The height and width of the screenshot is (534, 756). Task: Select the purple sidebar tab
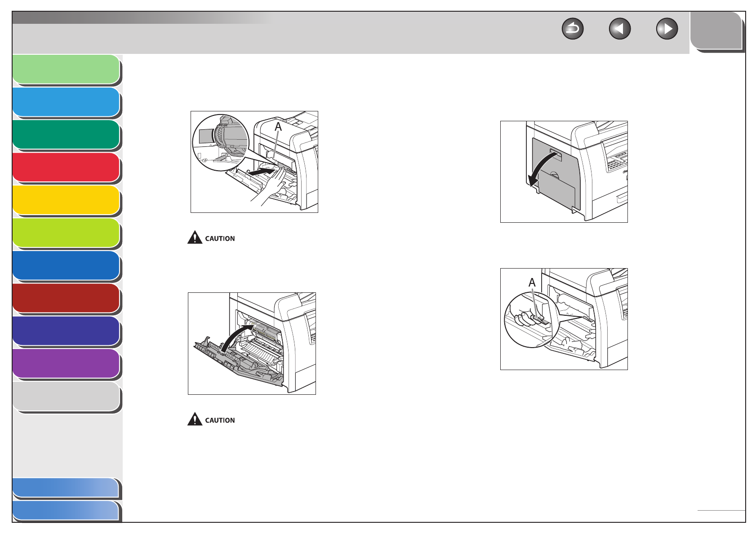pos(67,364)
